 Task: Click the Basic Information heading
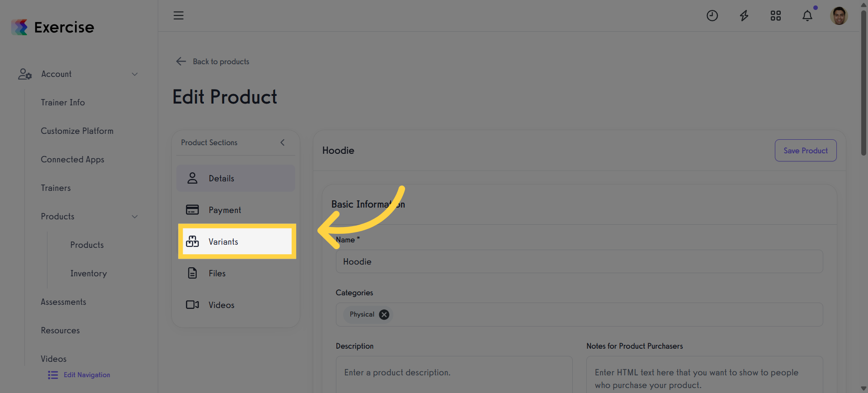click(368, 204)
